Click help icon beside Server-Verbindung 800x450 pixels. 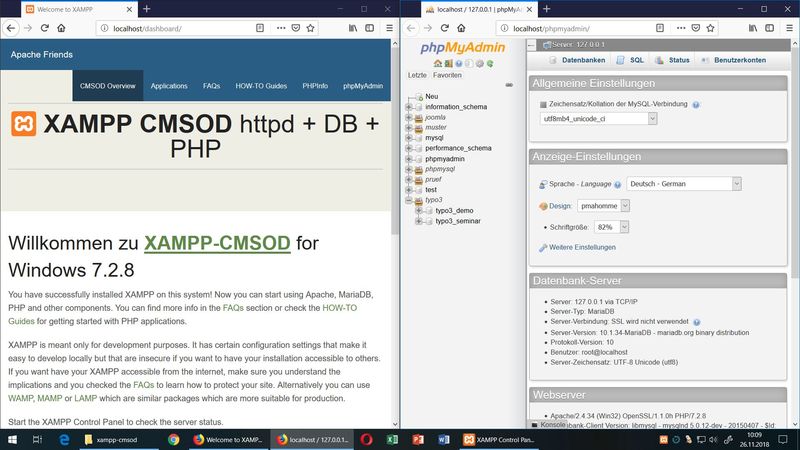click(696, 322)
